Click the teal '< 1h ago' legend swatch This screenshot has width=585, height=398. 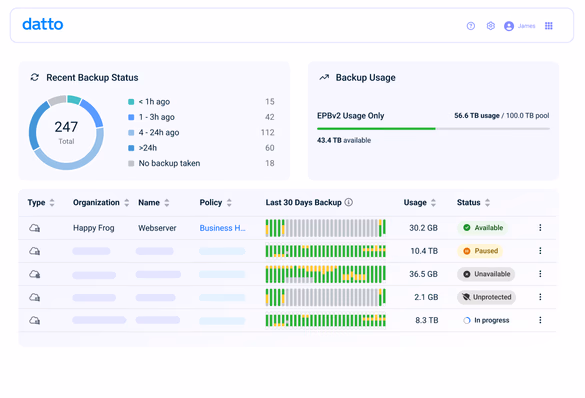pos(131,101)
